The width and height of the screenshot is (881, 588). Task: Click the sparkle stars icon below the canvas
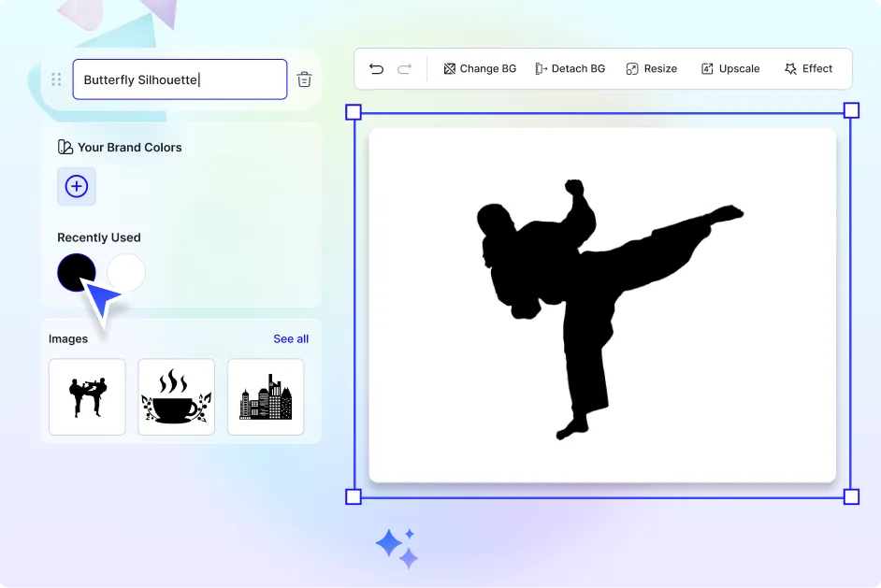click(397, 548)
